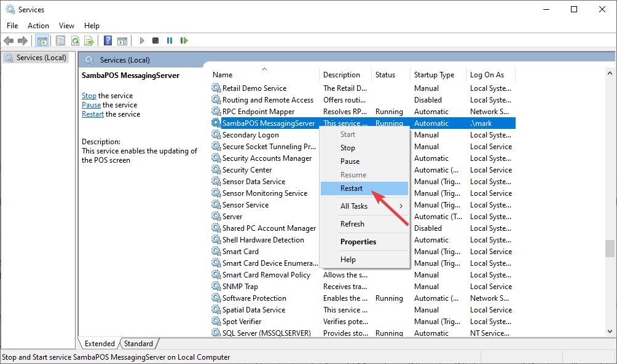Select the Spatial Data Service name
The image size is (617, 364).
(x=254, y=310)
